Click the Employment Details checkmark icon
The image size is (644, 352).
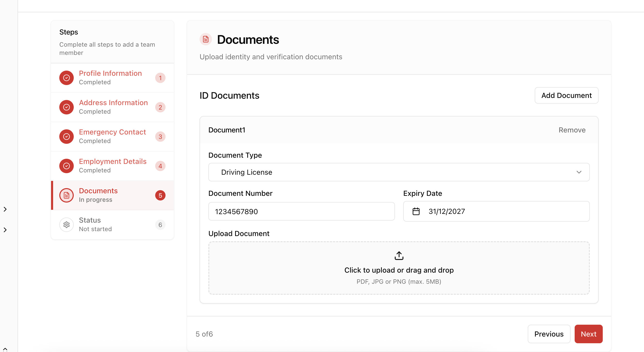67,166
